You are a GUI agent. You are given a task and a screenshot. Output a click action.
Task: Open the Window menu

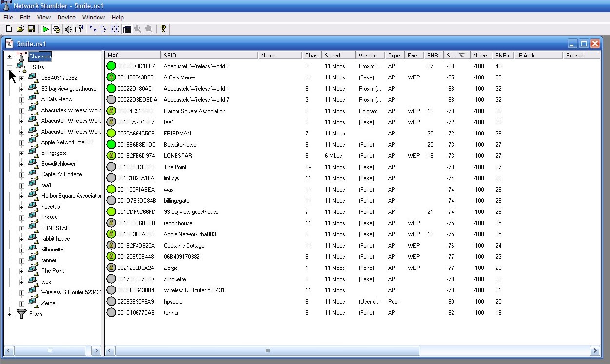point(93,17)
